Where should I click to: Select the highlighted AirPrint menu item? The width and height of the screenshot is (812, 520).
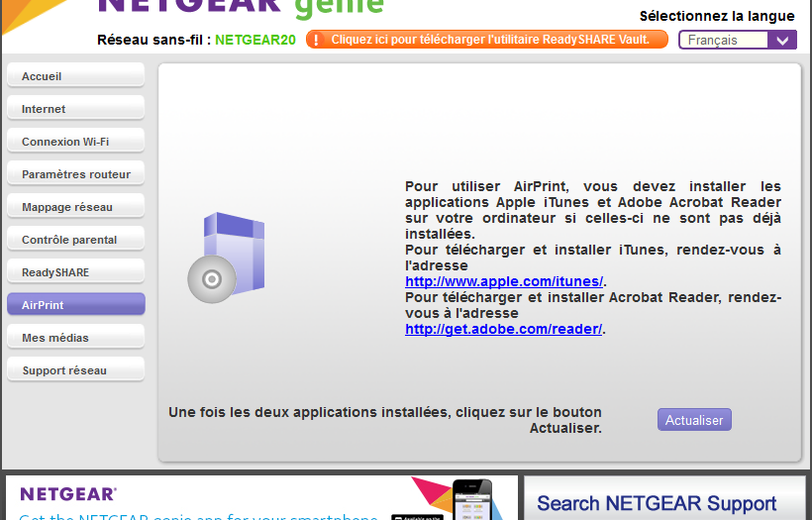coord(75,305)
